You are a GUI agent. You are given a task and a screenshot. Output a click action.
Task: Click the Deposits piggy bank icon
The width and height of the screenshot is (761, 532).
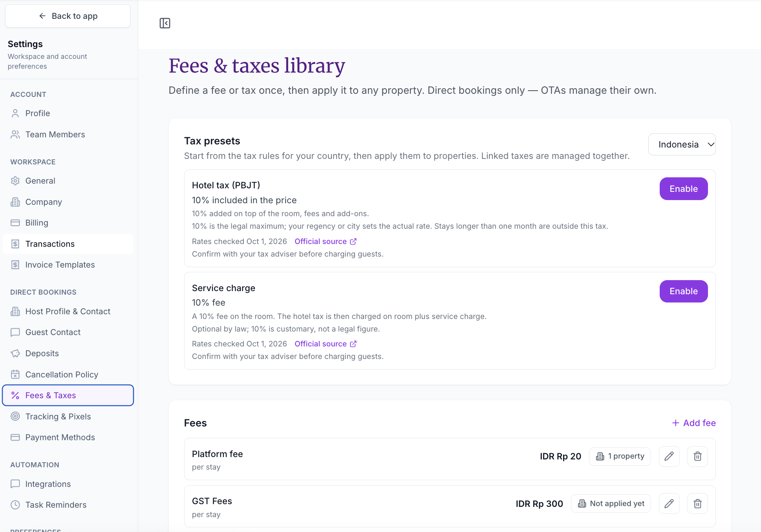coord(15,353)
